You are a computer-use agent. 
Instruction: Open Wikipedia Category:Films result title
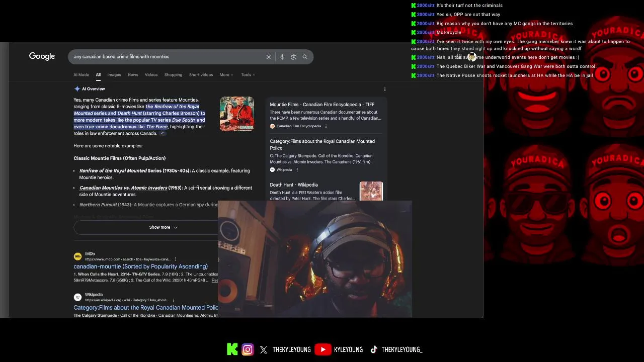[146, 307]
